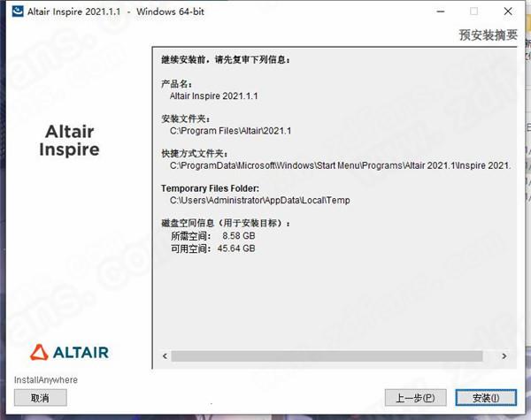Viewport: 531px width, 420px height.
Task: Cancel installation with the 取消 button
Action: 41,398
